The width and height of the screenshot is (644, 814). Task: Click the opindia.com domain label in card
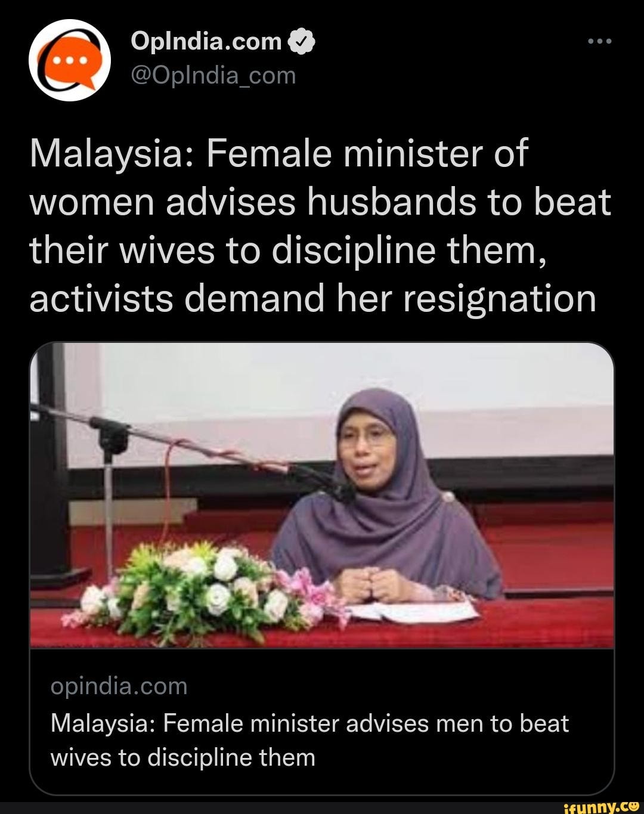119,686
